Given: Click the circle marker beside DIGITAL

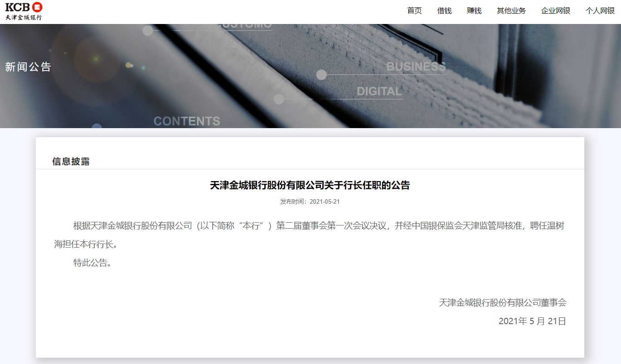Looking at the screenshot, I should [x=279, y=99].
